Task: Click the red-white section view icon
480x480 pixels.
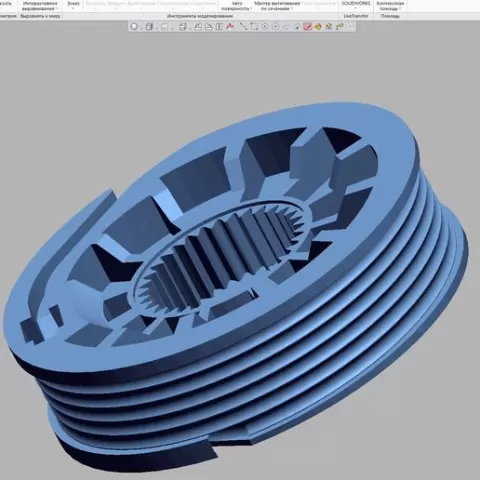Action: point(230,27)
